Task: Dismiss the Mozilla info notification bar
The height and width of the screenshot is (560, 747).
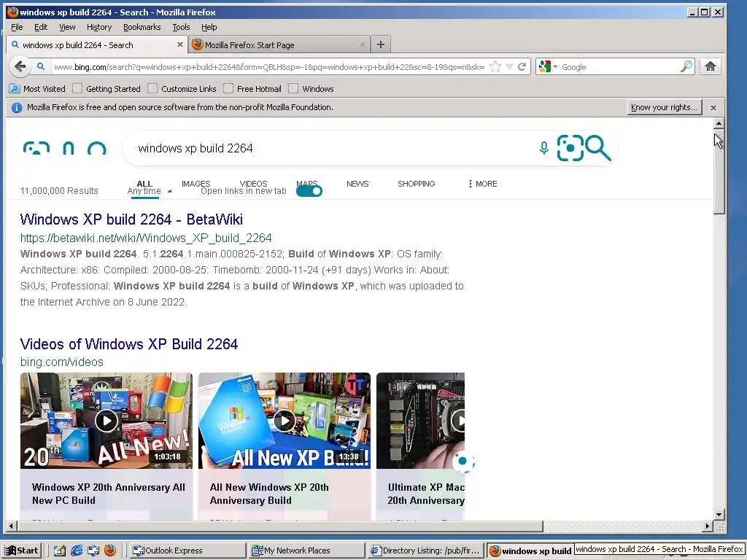Action: click(713, 108)
